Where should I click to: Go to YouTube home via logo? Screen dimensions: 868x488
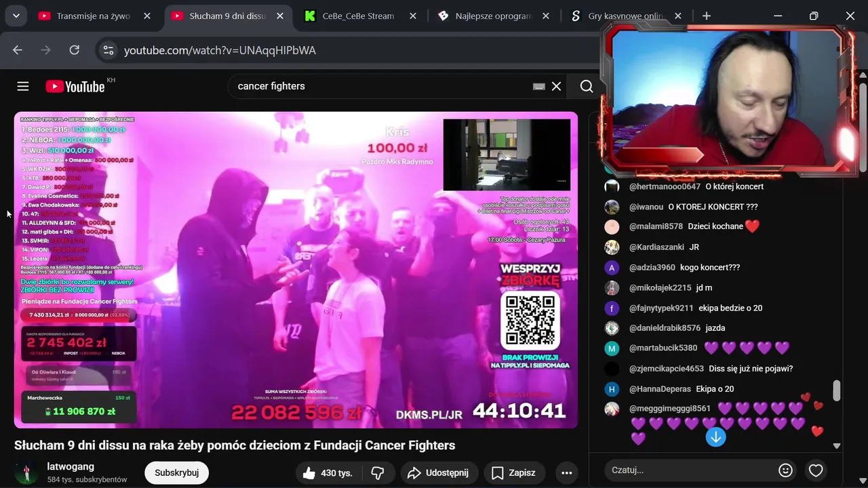pos(75,86)
